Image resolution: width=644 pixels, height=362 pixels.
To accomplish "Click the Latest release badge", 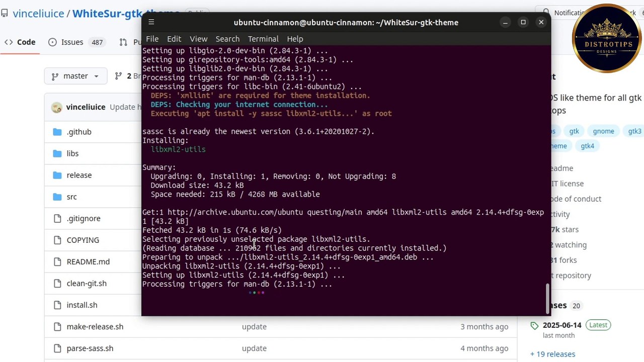I will pyautogui.click(x=598, y=325).
